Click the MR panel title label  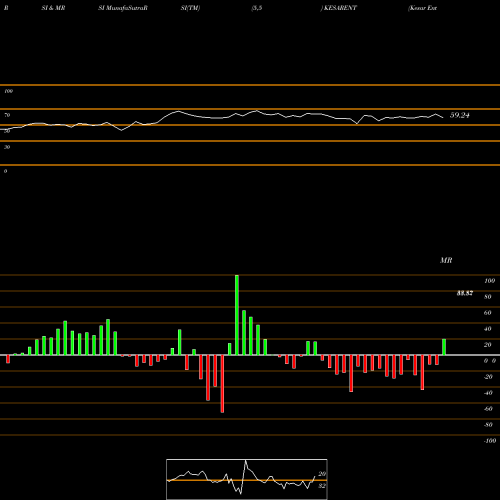coord(446,260)
